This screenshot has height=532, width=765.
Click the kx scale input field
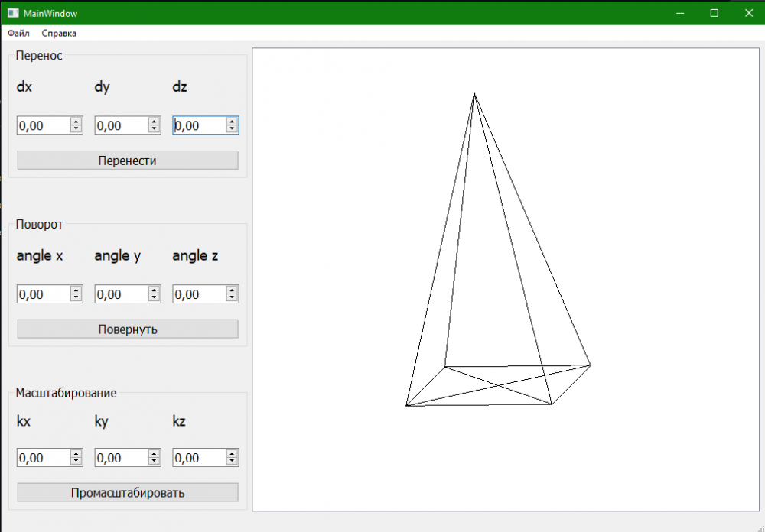43,458
